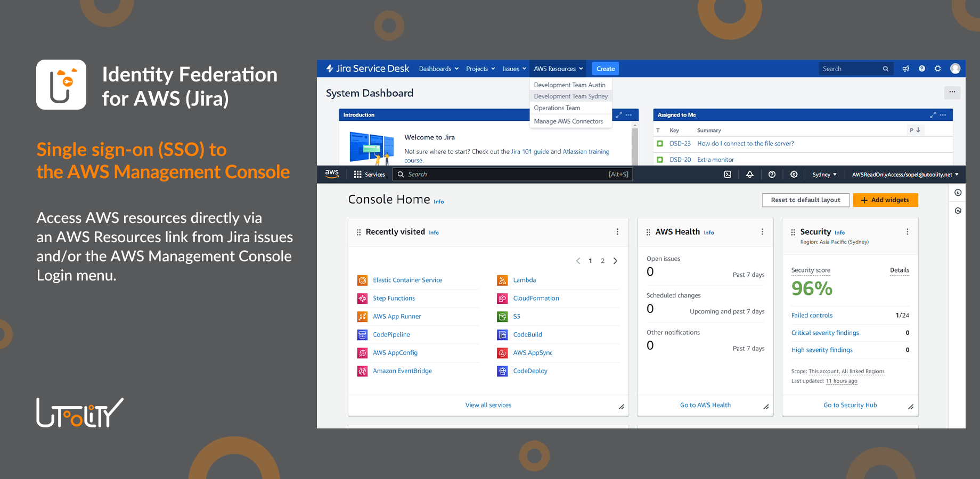Open the Sydney region selector
980x479 pixels.
pyautogui.click(x=824, y=175)
